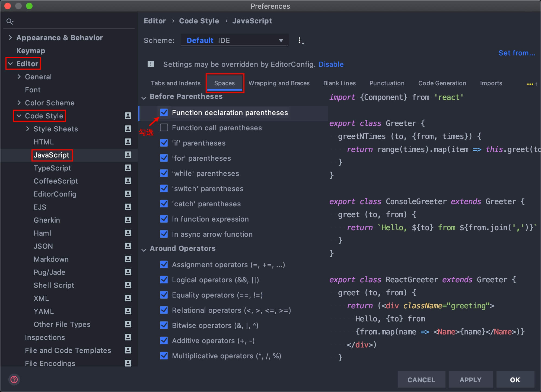Uncheck 'while' parentheses option
The image size is (541, 392).
pyautogui.click(x=164, y=173)
